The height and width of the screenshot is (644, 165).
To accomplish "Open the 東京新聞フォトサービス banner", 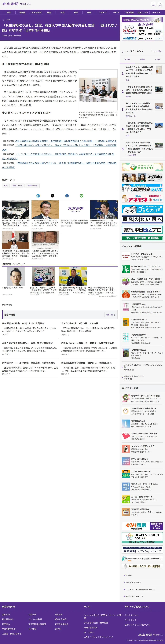I will pos(142,558).
